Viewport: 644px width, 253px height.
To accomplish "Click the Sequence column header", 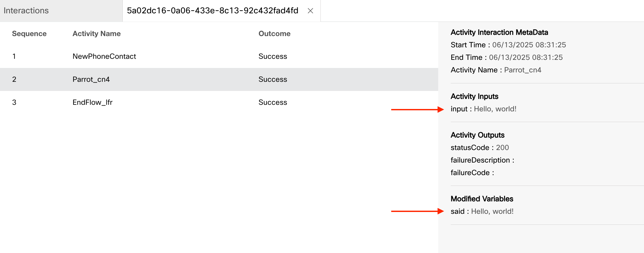I will (29, 34).
